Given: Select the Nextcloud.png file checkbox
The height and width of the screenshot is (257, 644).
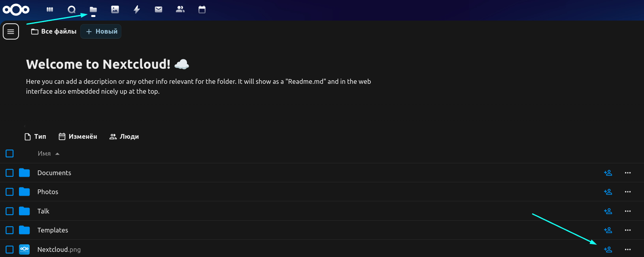Looking at the screenshot, I should 10,249.
